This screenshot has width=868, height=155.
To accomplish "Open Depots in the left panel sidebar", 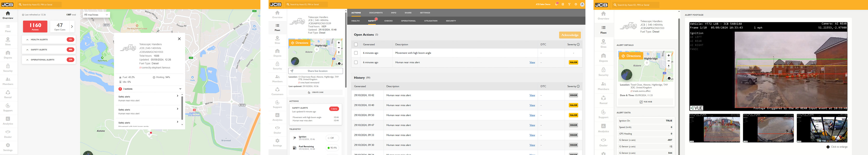I will 8,55.
